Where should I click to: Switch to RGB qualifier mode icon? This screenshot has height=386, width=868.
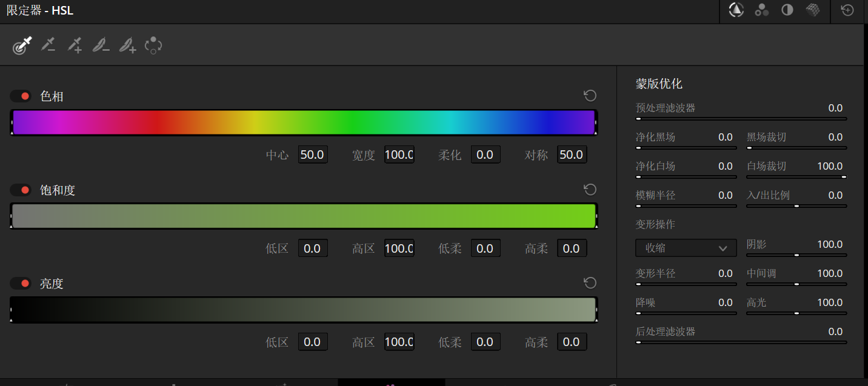coord(762,10)
